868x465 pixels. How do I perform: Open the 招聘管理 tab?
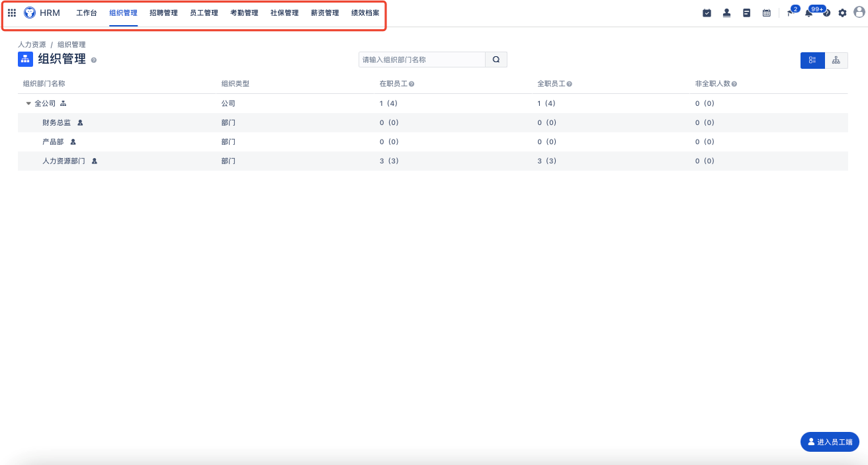(x=164, y=13)
